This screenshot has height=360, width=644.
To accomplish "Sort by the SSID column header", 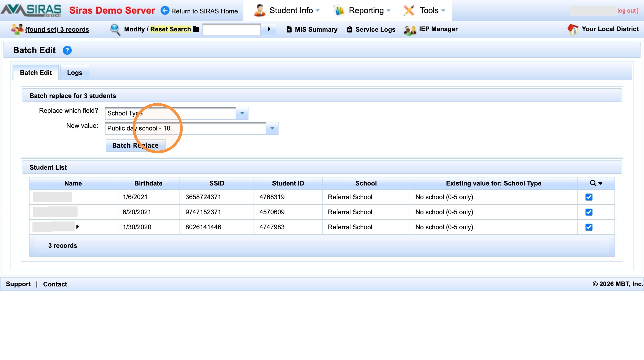I will point(217,183).
